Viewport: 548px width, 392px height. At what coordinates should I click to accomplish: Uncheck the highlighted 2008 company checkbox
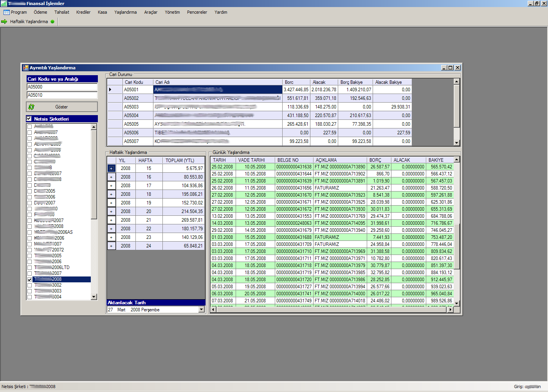point(30,280)
